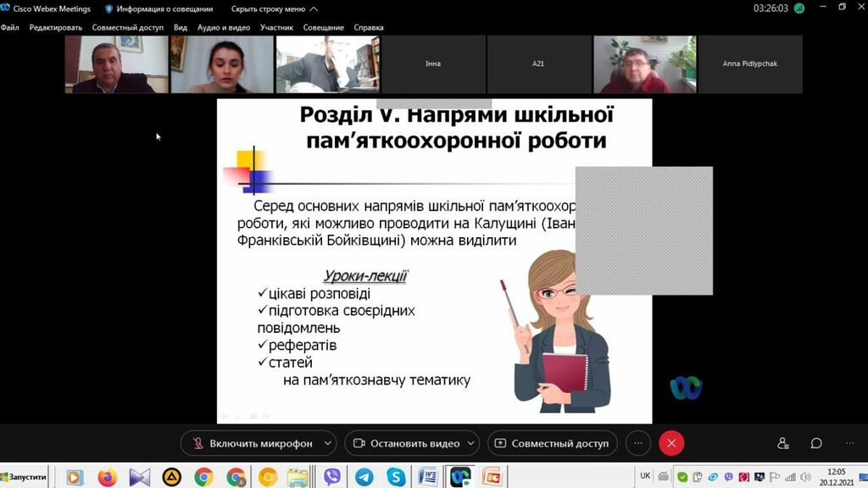Launch Firefox from the taskbar
The image size is (868, 488).
tap(108, 477)
